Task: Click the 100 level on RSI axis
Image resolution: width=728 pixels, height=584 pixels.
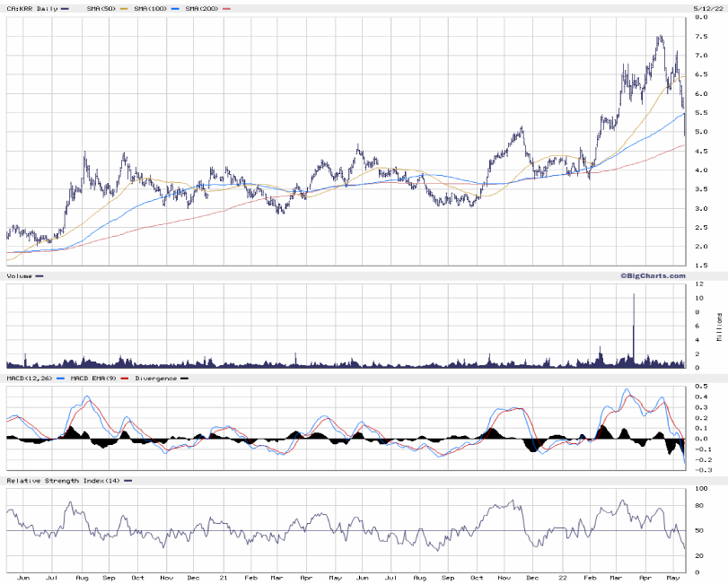Action: [x=701, y=489]
